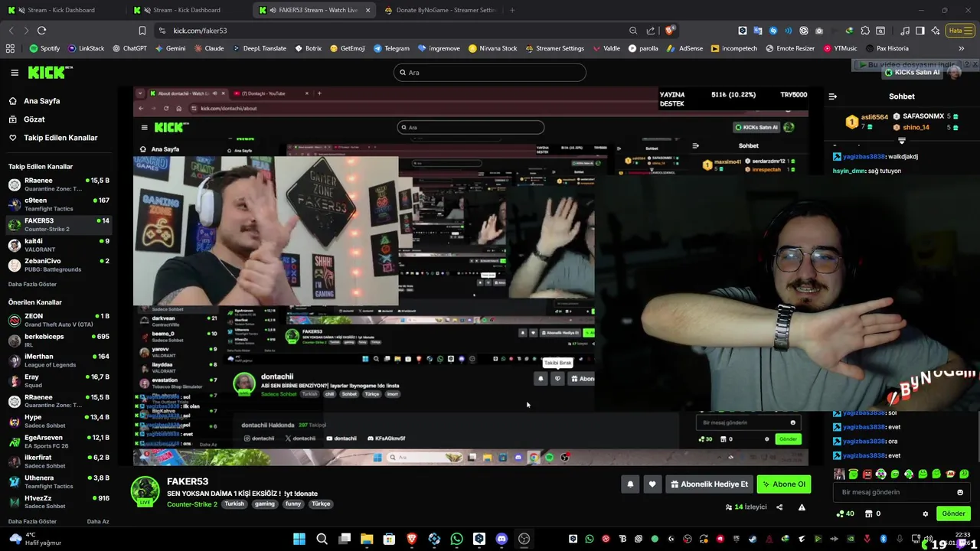Image resolution: width=980 pixels, height=551 pixels.
Task: Click the FAKER53 streamer avatar
Action: click(x=145, y=491)
